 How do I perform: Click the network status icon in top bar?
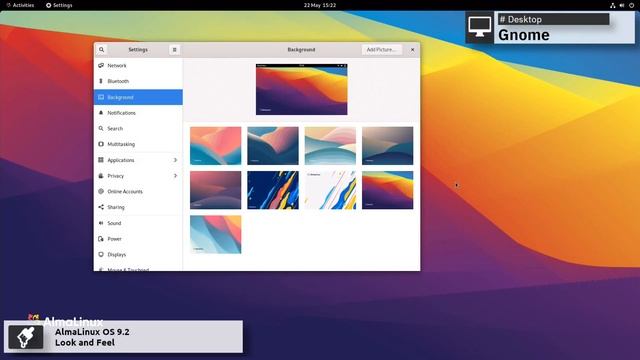tap(613, 5)
